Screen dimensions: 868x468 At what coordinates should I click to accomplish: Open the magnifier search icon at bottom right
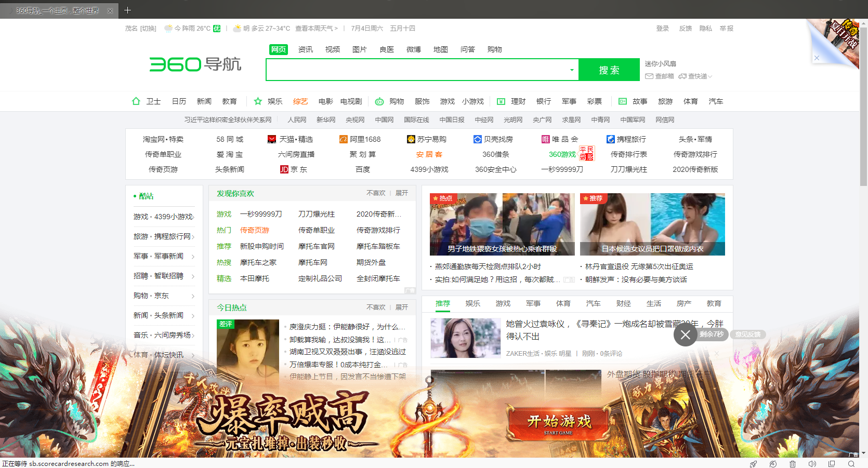pyautogui.click(x=851, y=464)
